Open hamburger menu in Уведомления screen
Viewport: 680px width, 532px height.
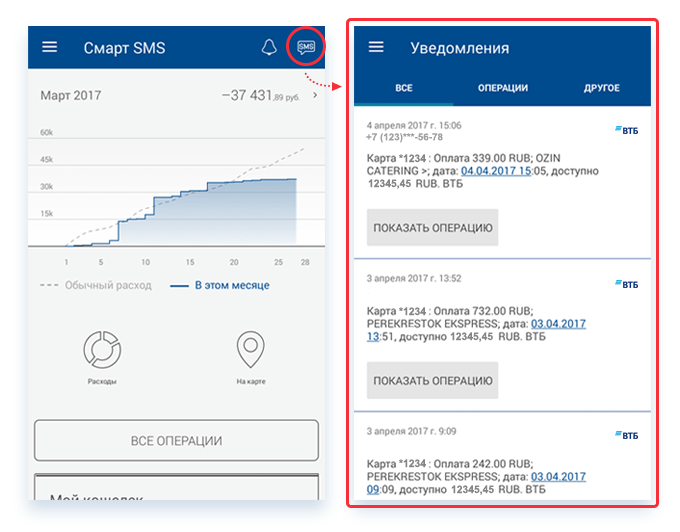(x=377, y=47)
